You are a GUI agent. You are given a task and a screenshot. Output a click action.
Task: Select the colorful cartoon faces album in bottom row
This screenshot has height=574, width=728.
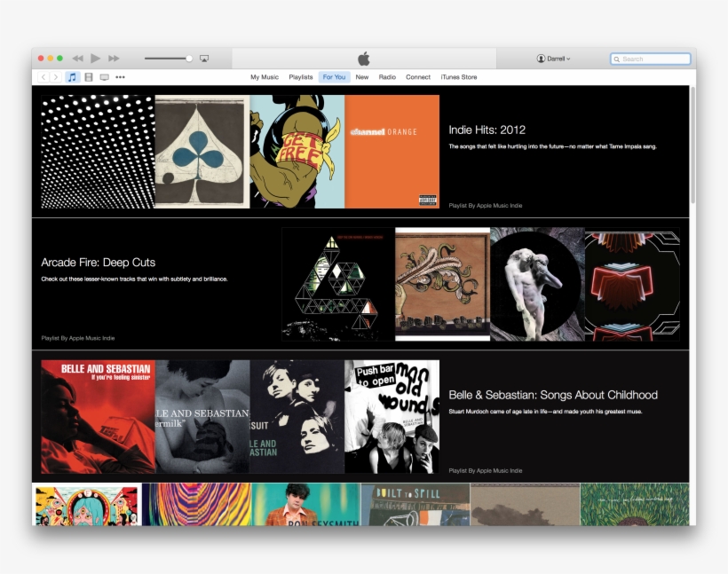pyautogui.click(x=87, y=505)
